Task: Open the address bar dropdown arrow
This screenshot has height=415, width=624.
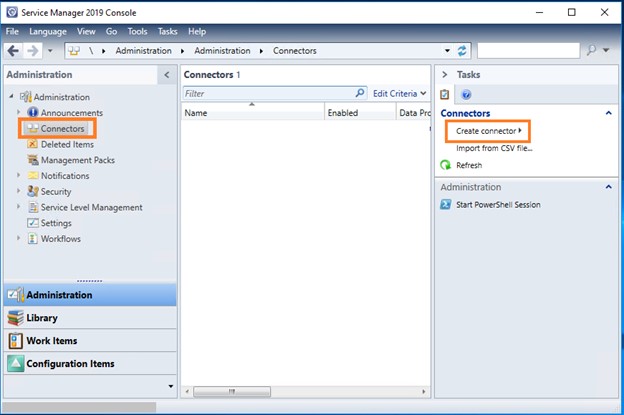Action: click(447, 51)
